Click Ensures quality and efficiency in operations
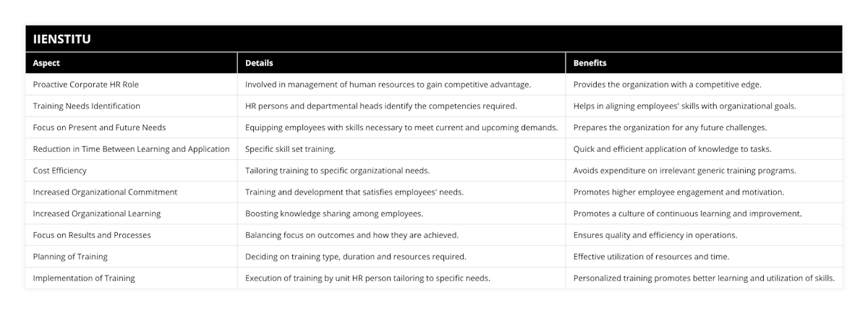The image size is (868, 314). pyautogui.click(x=655, y=235)
